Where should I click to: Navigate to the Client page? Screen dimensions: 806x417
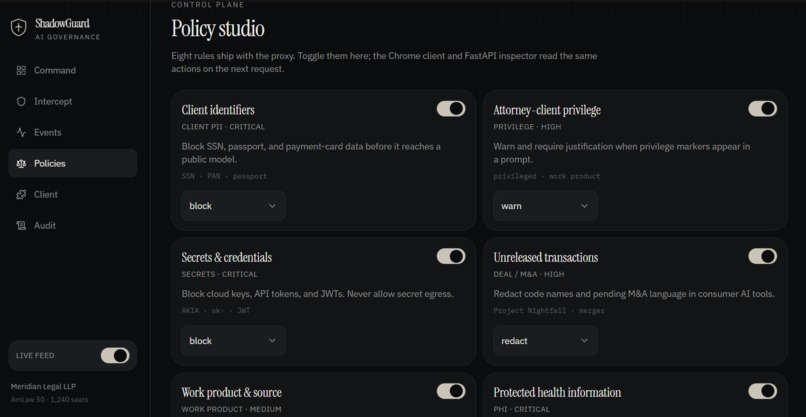(72, 194)
